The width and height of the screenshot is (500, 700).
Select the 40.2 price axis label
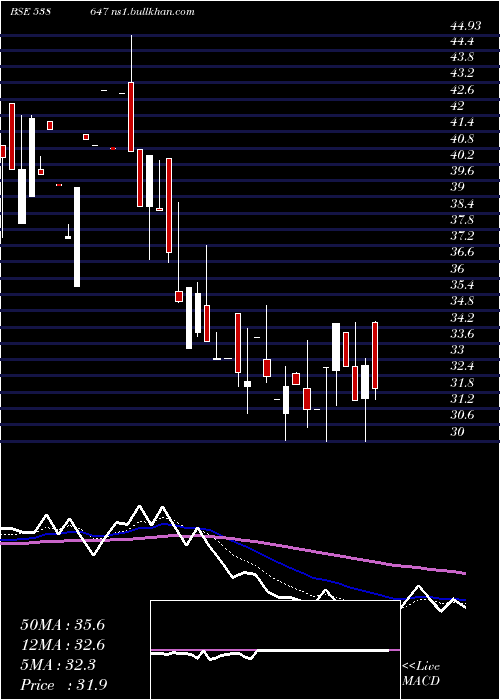462,155
